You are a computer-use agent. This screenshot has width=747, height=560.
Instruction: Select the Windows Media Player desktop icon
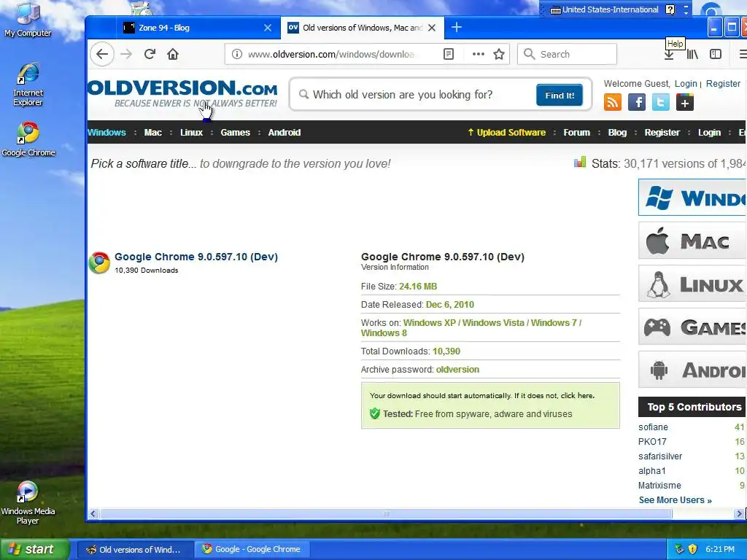(28, 503)
